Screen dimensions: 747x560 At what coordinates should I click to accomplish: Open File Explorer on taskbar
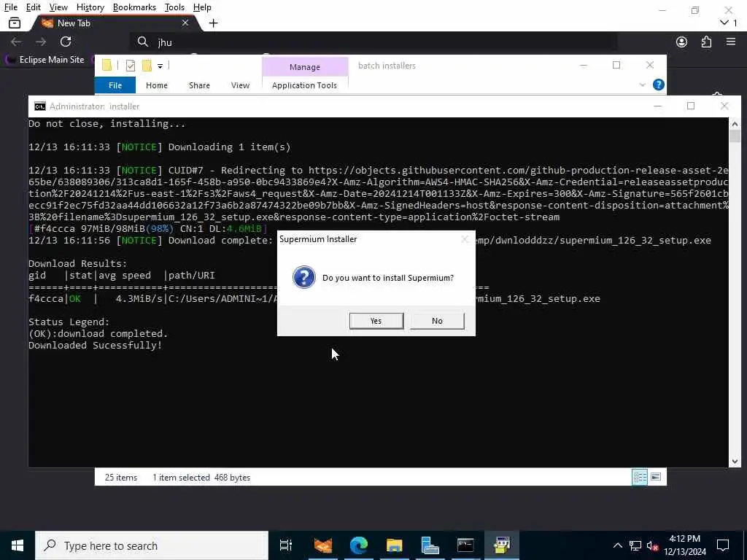coord(395,545)
